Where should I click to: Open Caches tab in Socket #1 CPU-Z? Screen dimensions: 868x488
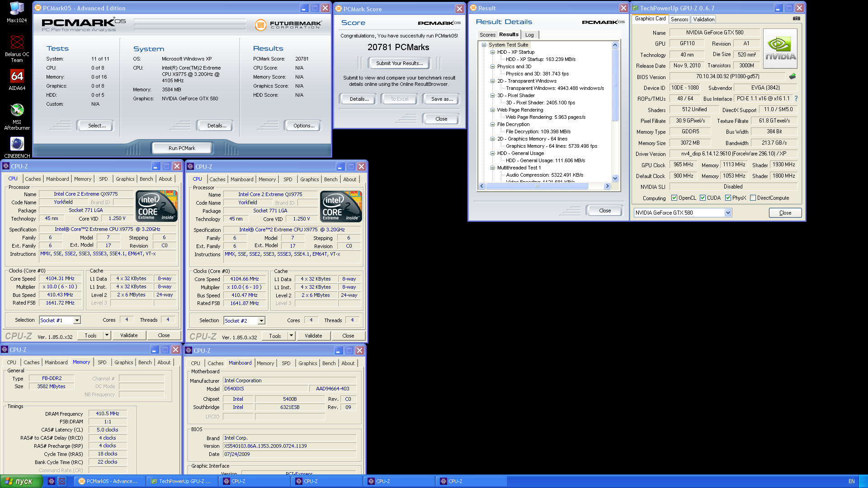[x=33, y=179]
